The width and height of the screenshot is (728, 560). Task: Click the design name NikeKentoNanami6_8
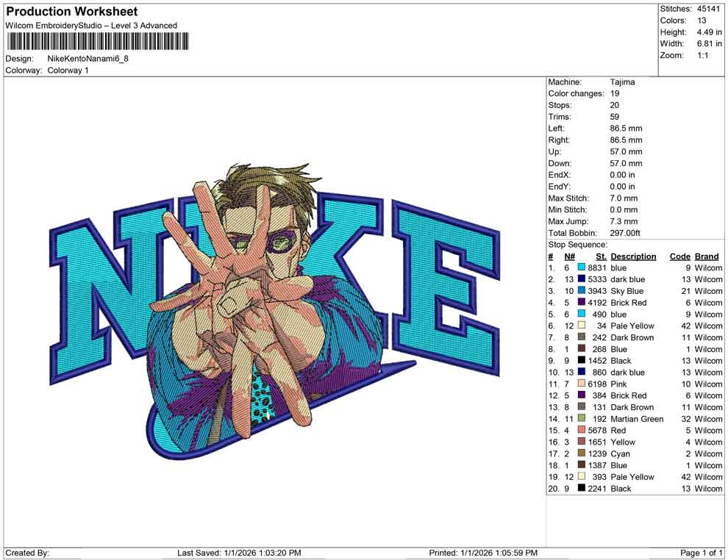coord(87,60)
